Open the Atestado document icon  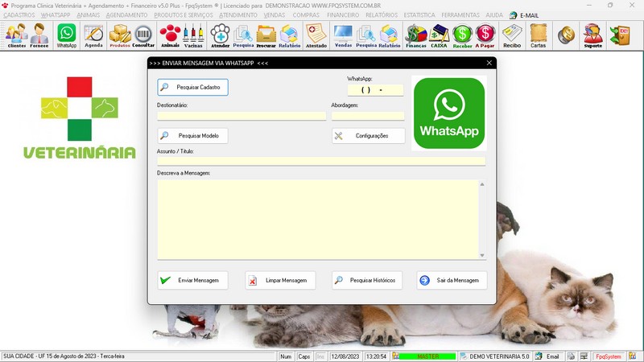coord(316,35)
